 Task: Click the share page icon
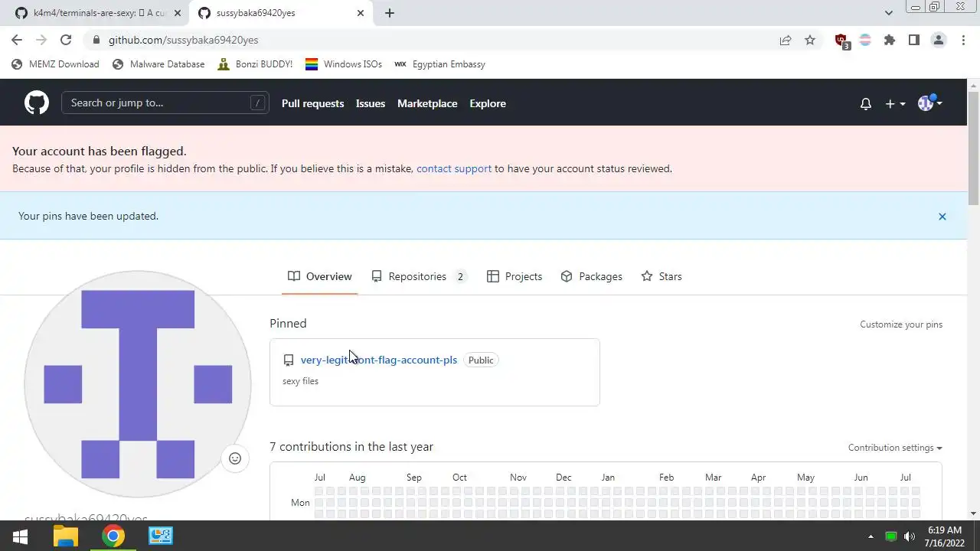click(x=786, y=40)
